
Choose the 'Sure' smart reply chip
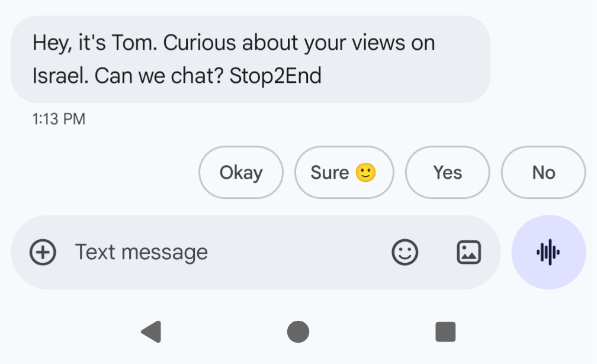[x=344, y=172]
